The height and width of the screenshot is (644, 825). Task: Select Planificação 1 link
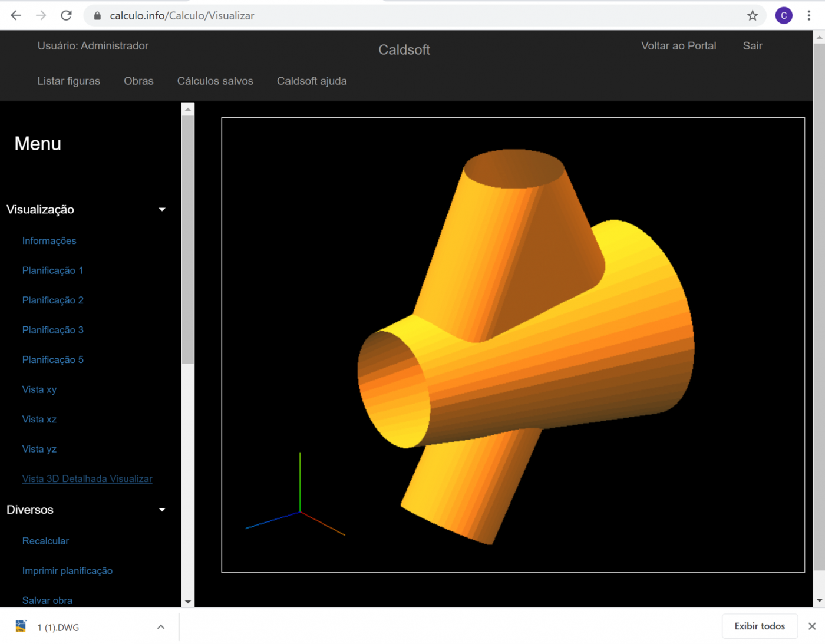coord(52,270)
